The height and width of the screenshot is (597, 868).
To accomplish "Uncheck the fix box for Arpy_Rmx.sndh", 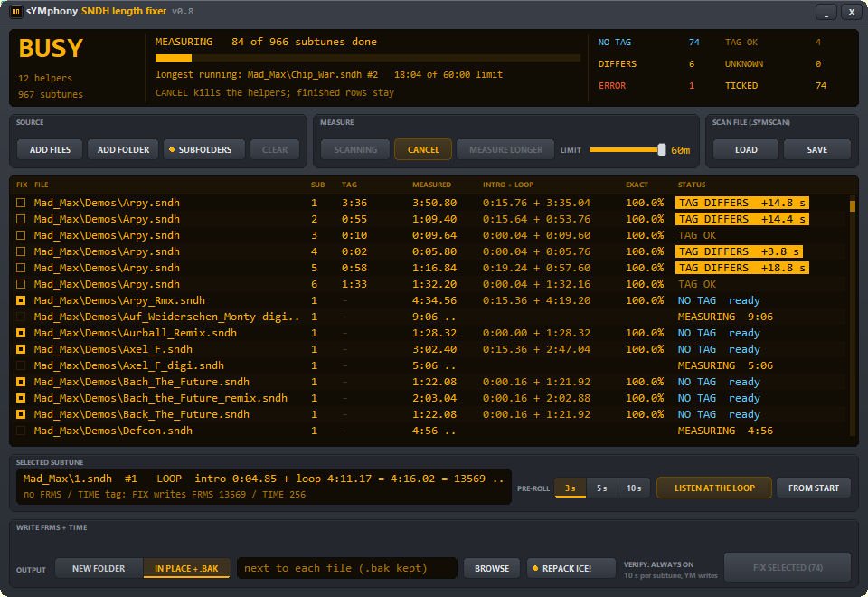I will (21, 300).
